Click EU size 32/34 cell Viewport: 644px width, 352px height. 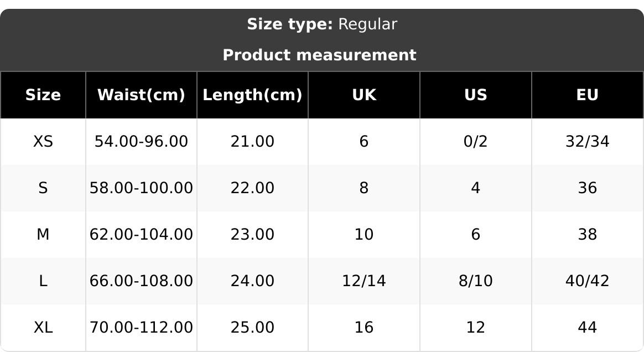click(587, 142)
